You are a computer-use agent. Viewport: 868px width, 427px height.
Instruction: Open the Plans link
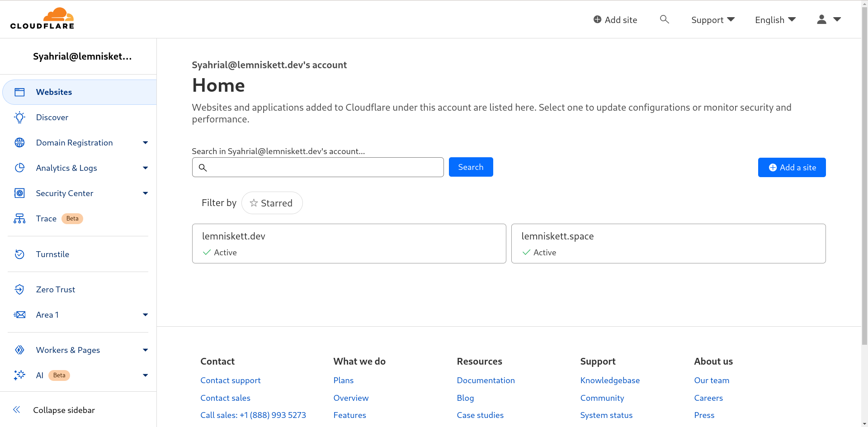coord(343,380)
